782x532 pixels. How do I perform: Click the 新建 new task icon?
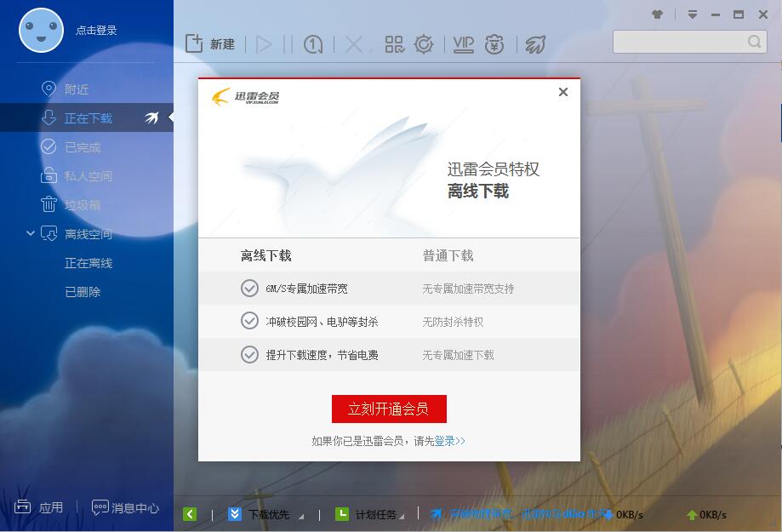tap(194, 44)
